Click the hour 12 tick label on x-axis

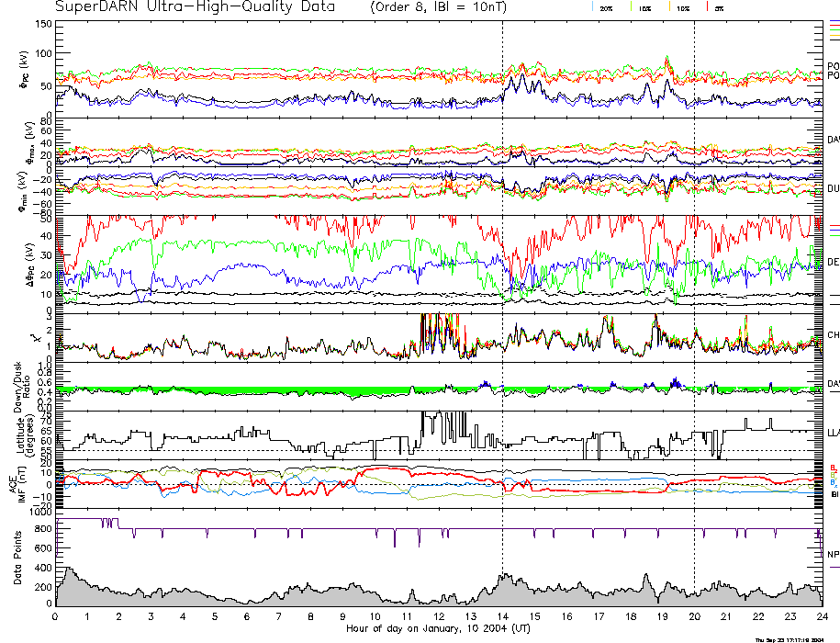[x=439, y=617]
